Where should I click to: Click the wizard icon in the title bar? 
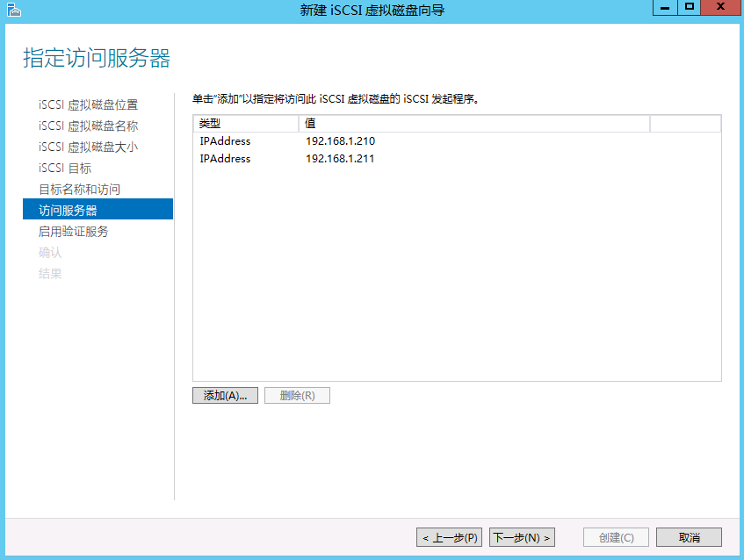click(14, 10)
